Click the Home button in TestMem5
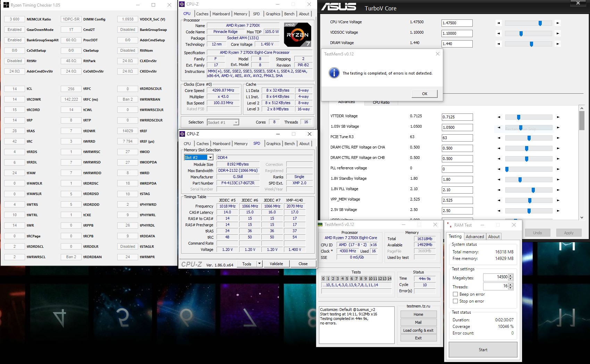Screen dimensions: 590x364 (x=418, y=314)
